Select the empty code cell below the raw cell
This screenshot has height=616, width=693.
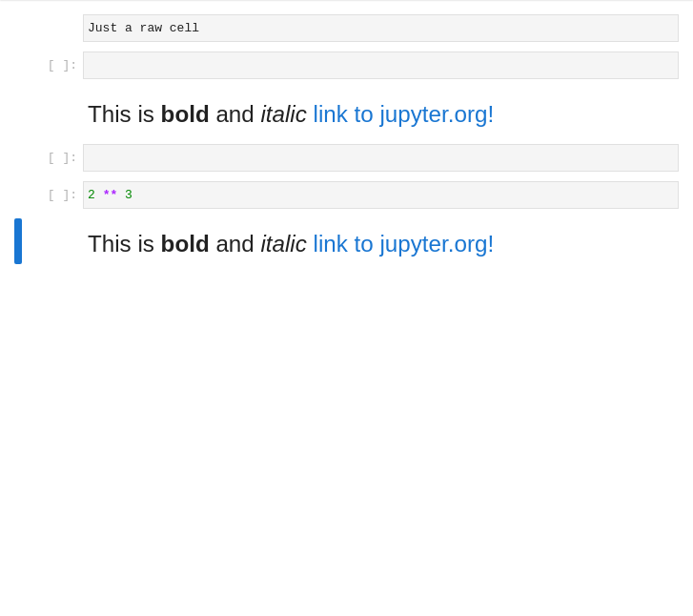pyautogui.click(x=380, y=66)
